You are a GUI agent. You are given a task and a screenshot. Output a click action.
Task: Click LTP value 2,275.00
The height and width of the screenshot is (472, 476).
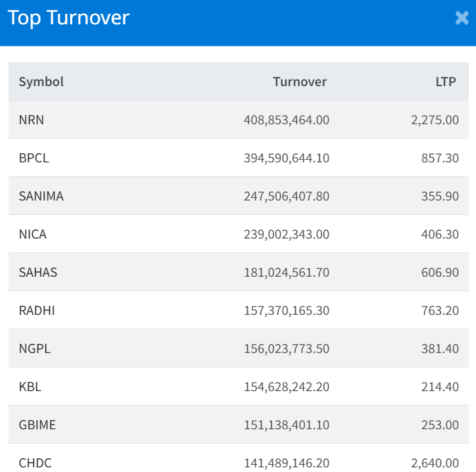(x=435, y=120)
